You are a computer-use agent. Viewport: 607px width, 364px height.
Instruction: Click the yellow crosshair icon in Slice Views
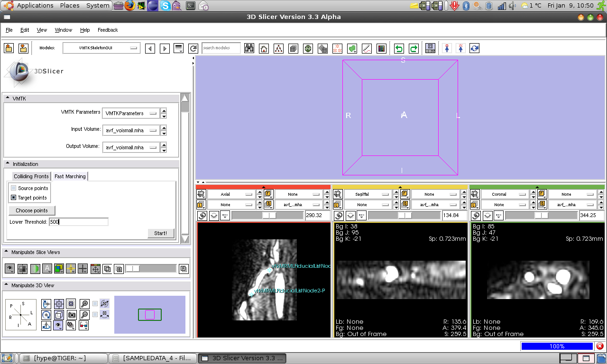click(71, 269)
